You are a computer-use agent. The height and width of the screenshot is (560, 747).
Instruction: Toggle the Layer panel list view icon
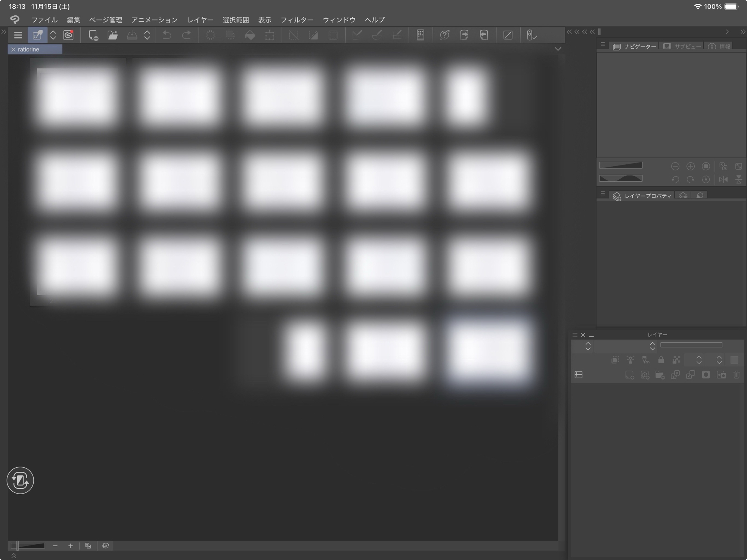click(579, 375)
